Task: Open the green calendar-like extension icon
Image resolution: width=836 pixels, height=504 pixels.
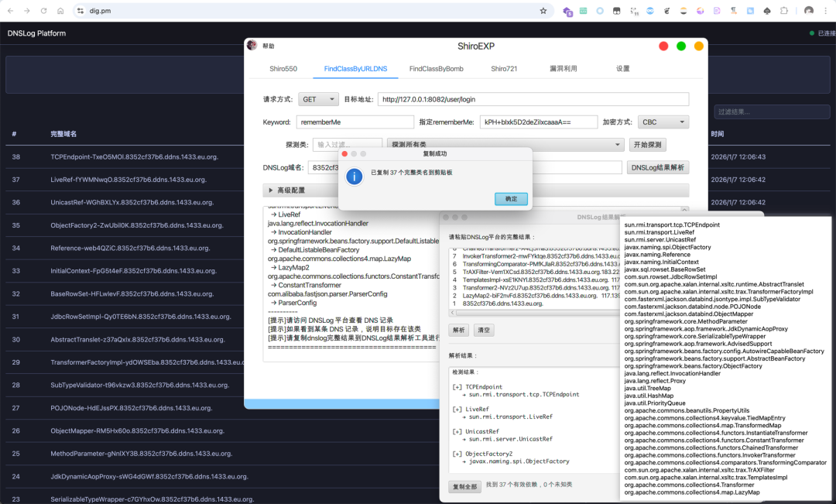Action: (584, 11)
